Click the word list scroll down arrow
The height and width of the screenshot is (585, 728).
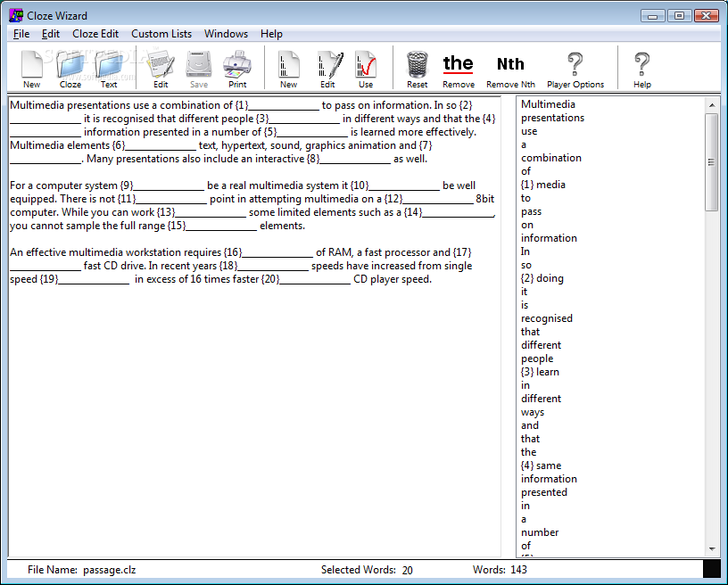click(712, 549)
